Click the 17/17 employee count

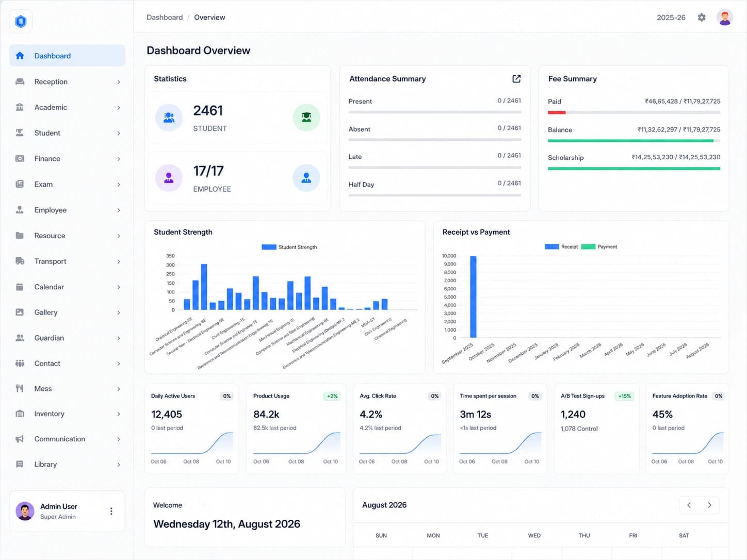coord(208,171)
